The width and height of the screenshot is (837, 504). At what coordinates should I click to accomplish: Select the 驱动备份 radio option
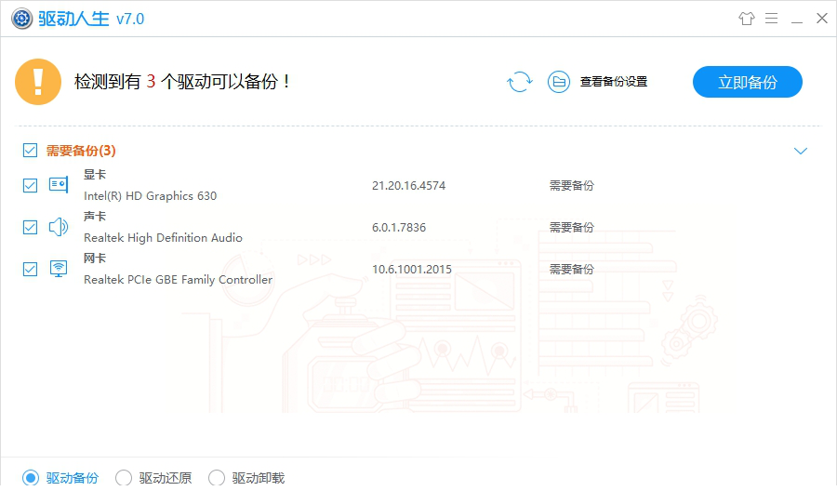[31, 478]
